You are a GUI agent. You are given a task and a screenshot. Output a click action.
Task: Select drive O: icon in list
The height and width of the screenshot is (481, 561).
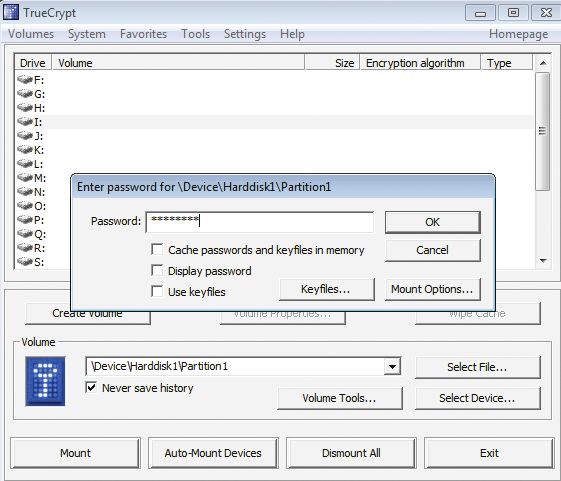(25, 205)
